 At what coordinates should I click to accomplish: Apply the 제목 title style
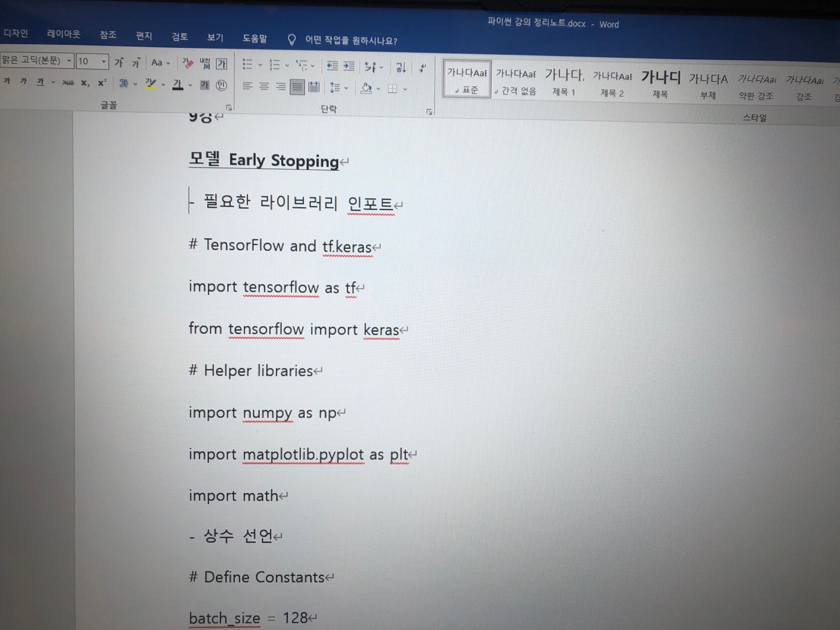coord(660,85)
